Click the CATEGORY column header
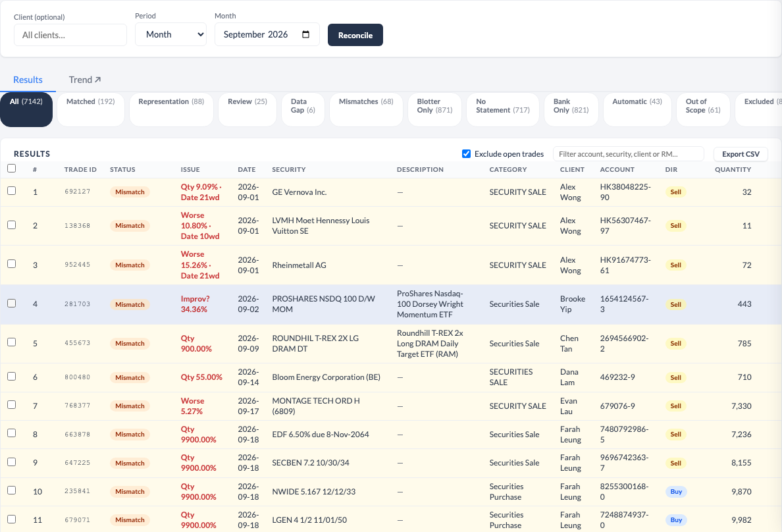This screenshot has width=782, height=532. pyautogui.click(x=508, y=170)
